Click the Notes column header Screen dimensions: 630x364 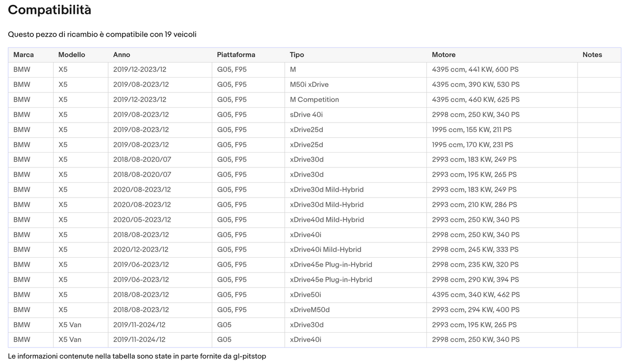click(592, 55)
